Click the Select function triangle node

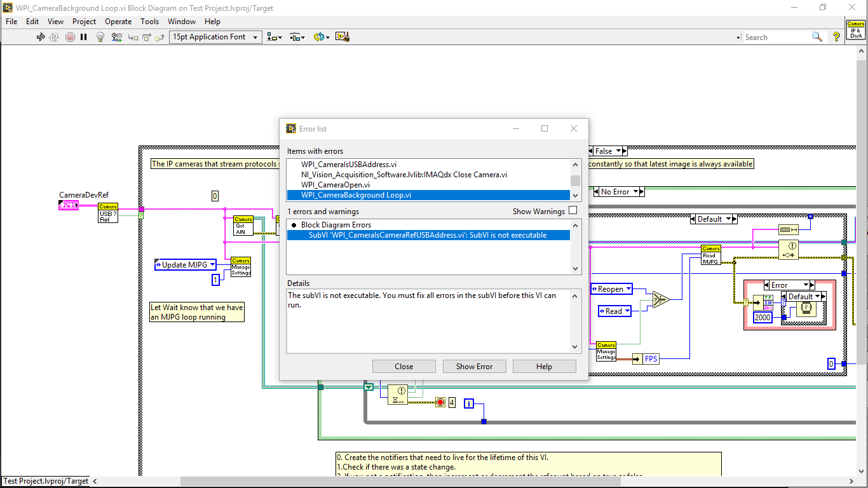(x=661, y=299)
